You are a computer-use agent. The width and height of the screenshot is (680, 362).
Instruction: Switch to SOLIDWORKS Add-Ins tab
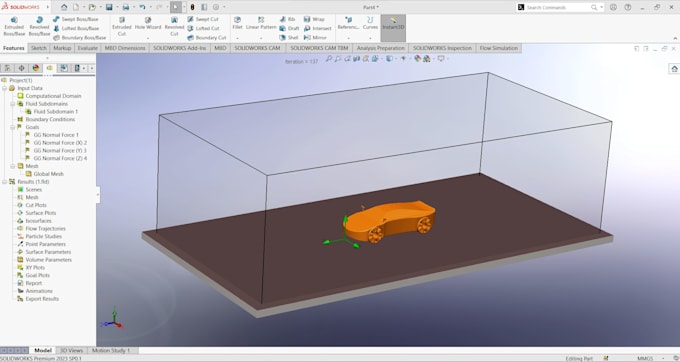click(180, 48)
